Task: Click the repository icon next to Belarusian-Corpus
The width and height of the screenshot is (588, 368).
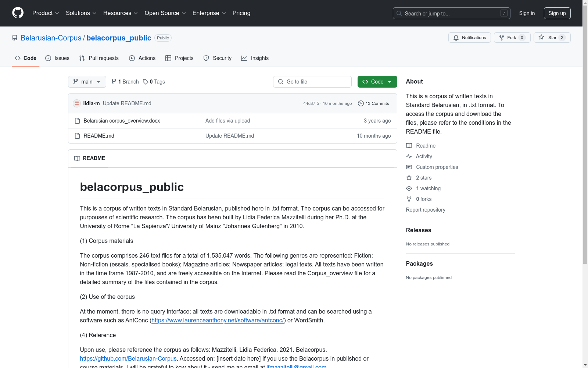Action: [x=15, y=38]
